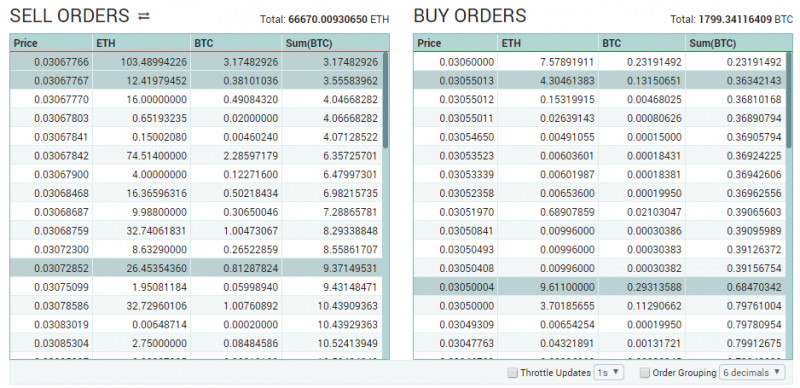Click buy price 0.03055011
Viewport: 800px width, 388px height.
coord(466,118)
